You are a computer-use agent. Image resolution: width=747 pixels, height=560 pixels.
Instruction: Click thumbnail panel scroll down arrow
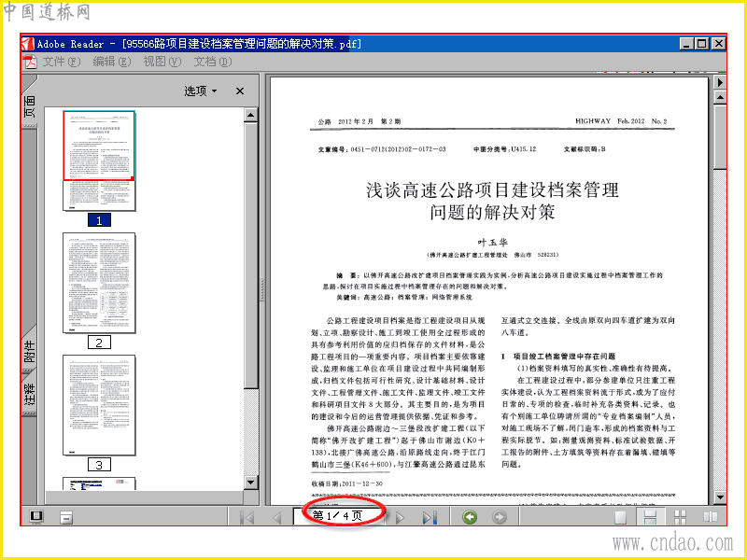[251, 483]
